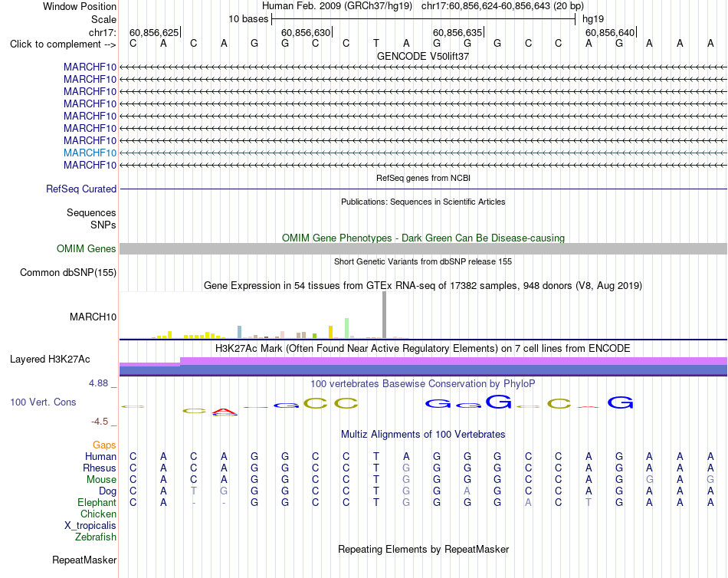728x578 pixels.
Task: Click the light green GTEx expression bar
Action: point(347,328)
